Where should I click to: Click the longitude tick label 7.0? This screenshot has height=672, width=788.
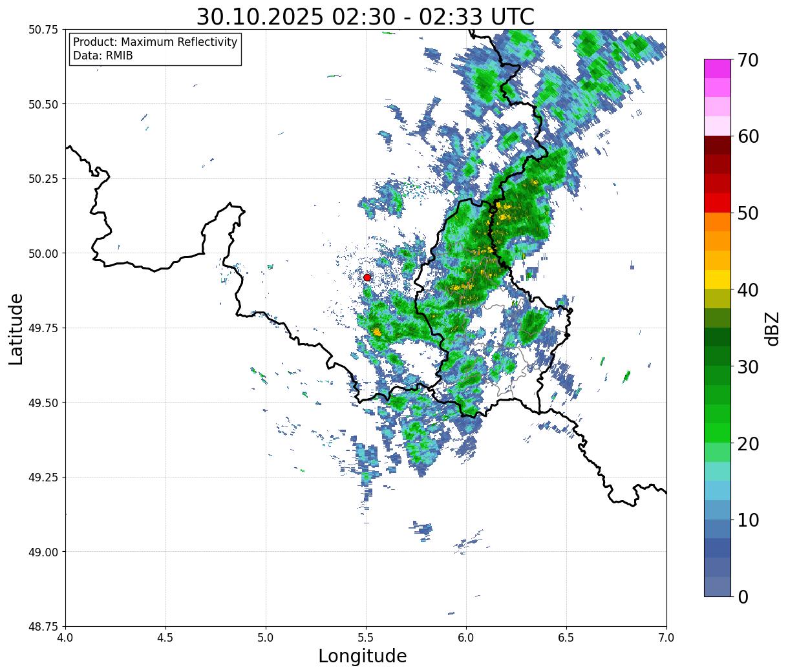pos(666,638)
